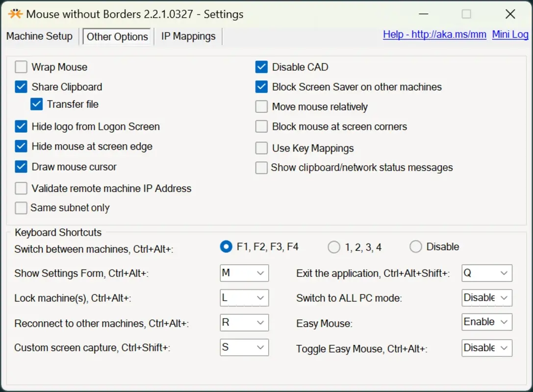Screen dimensions: 533x392
Task: Choose Disable for machine switching shortcuts
Action: point(416,247)
